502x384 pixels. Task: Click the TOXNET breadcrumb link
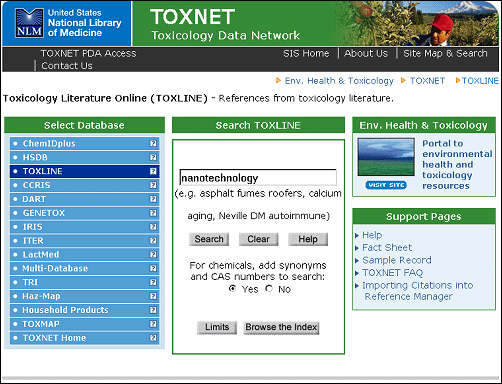[427, 81]
